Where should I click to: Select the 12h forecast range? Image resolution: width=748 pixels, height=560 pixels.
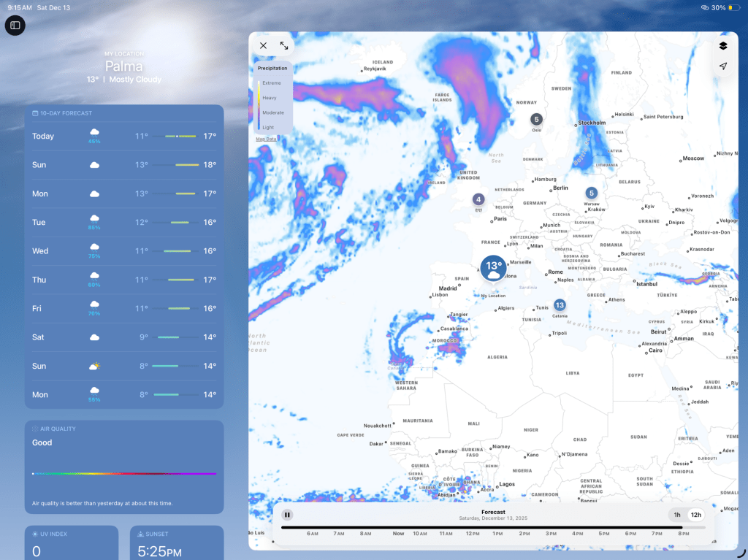[x=696, y=515]
